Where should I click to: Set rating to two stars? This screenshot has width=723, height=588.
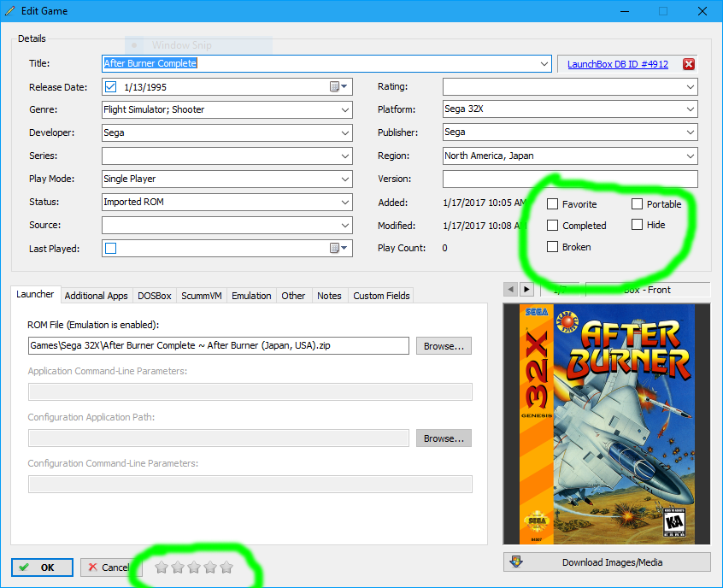tap(178, 567)
